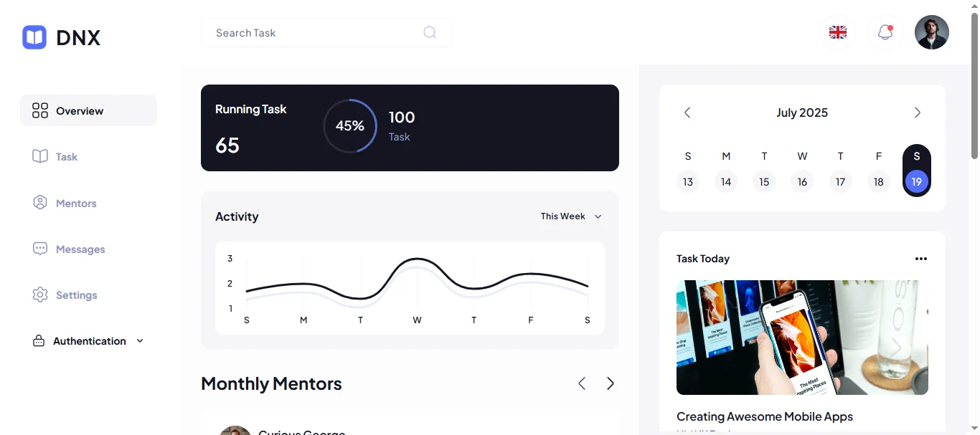Open the Creating Awesome Mobile Apps thumbnail

point(802,337)
